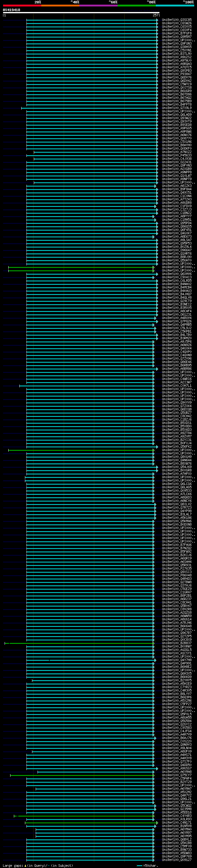
Task: Open hit label UniRef100_Q29CT9
Action: click(177, 301)
